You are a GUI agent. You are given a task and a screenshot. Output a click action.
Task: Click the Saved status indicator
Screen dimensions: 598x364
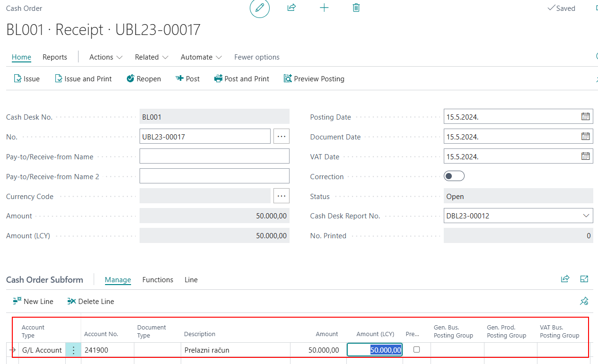561,8
